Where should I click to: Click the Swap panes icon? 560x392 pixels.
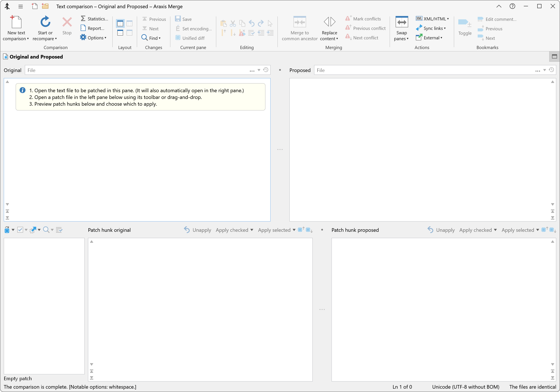point(401,22)
